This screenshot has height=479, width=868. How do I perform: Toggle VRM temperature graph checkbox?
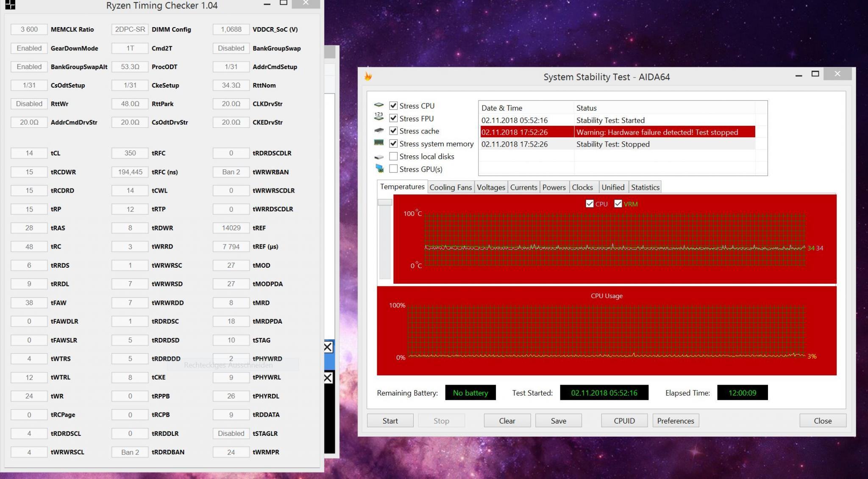click(618, 204)
